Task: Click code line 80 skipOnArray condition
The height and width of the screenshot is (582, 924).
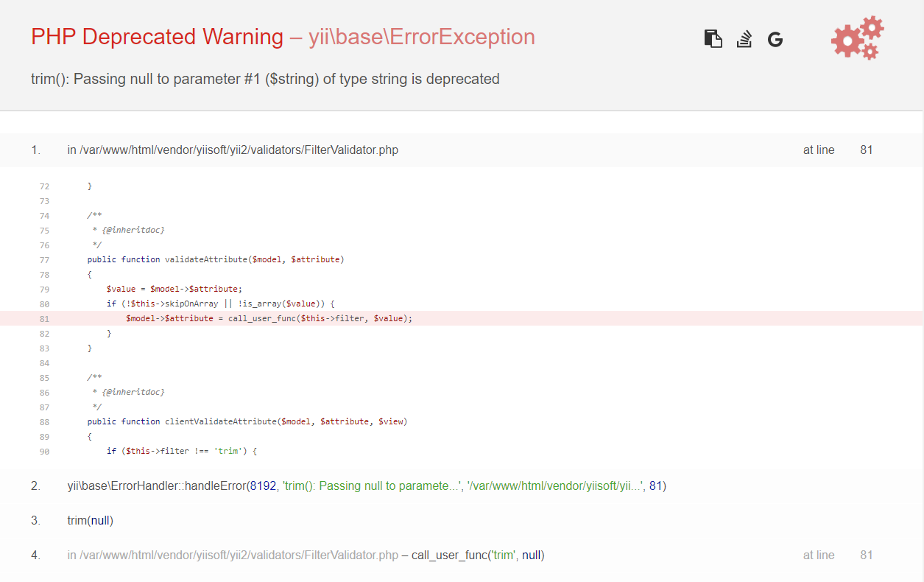Action: tap(221, 304)
